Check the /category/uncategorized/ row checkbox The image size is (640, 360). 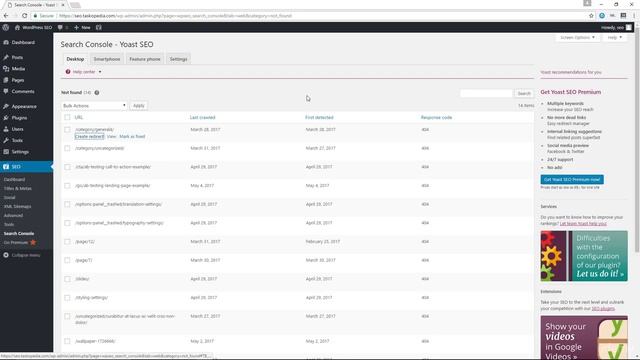click(x=67, y=148)
